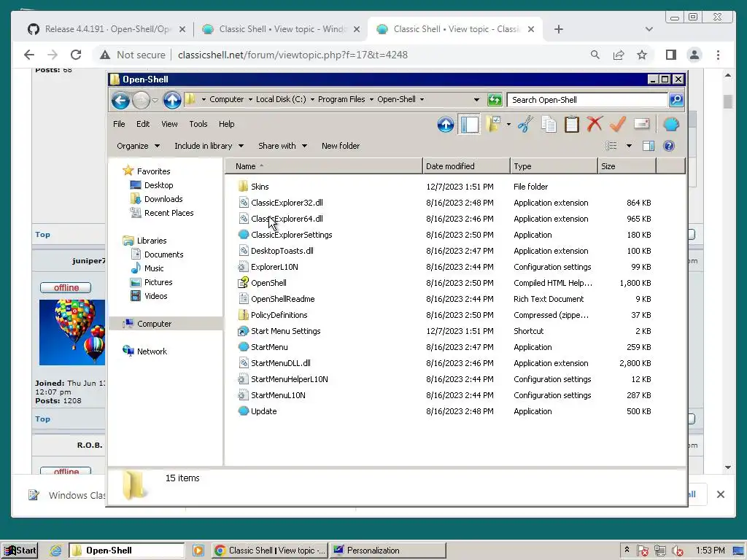This screenshot has height=560, width=747.
Task: Sort by the Type column header
Action: pos(554,166)
